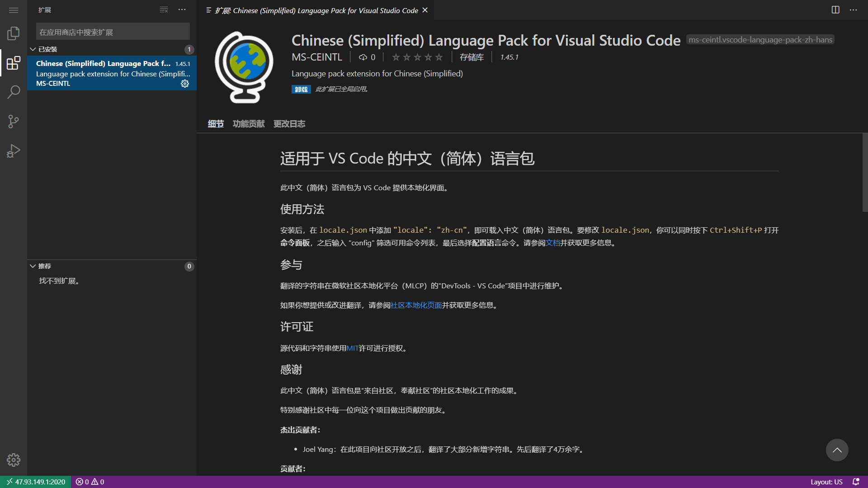Open the Explorer view icon
This screenshot has height=488, width=868.
pos(14,33)
